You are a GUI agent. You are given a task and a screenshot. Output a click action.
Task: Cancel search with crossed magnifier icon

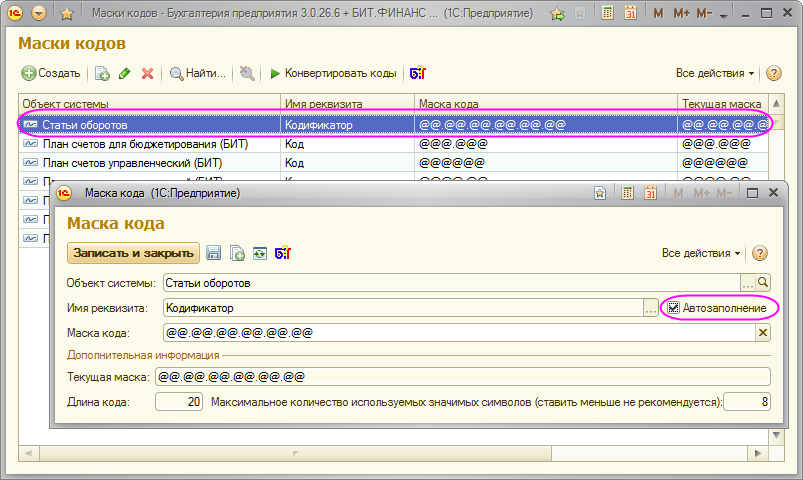point(247,73)
